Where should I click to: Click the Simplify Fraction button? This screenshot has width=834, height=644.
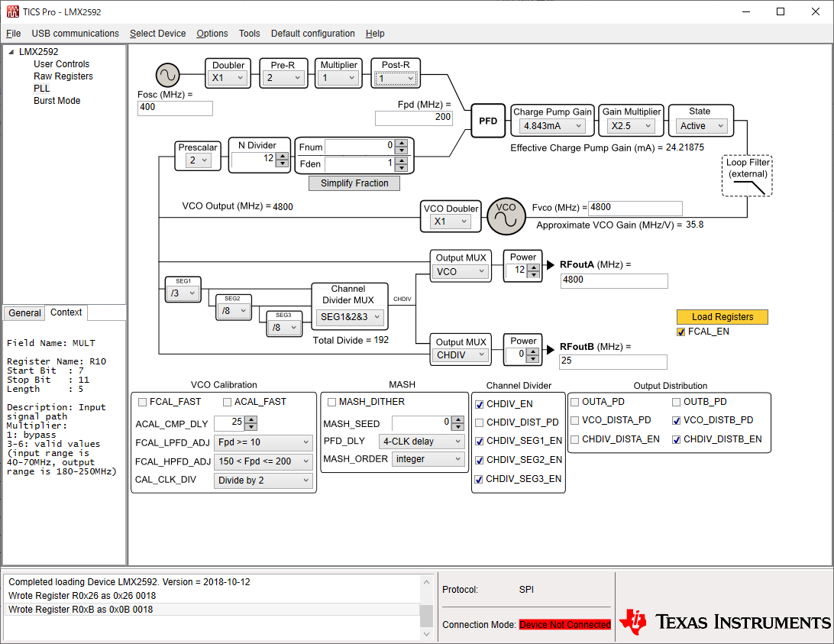point(354,183)
